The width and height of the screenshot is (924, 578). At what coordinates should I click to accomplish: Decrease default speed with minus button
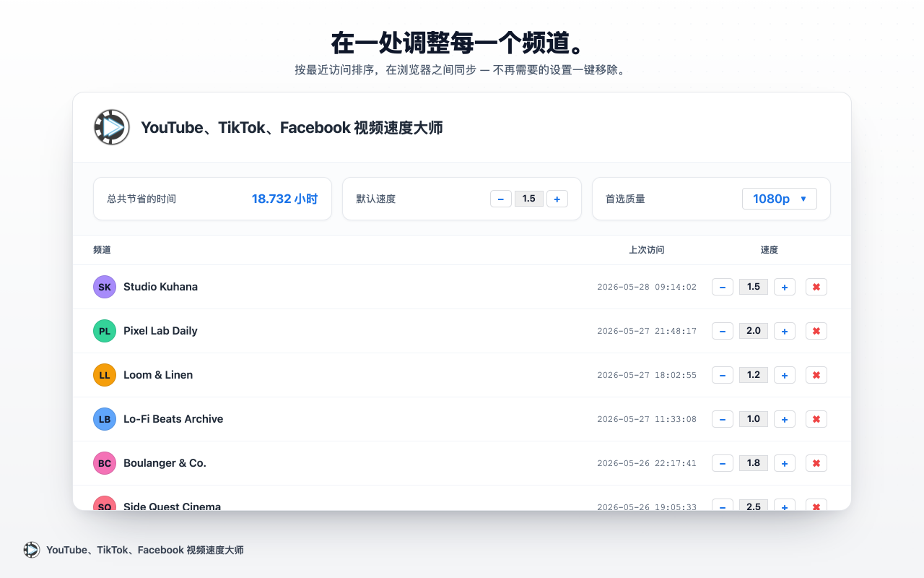coord(501,199)
